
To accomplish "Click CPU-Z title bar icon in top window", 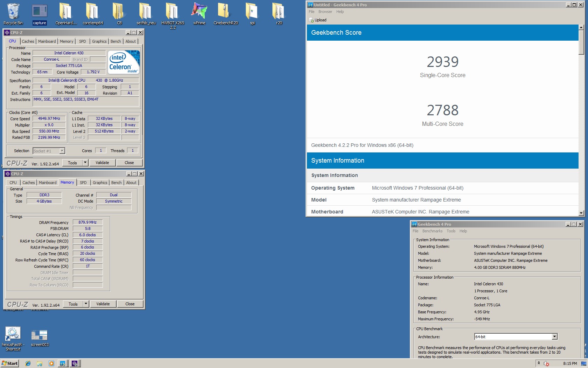I will tap(7, 33).
